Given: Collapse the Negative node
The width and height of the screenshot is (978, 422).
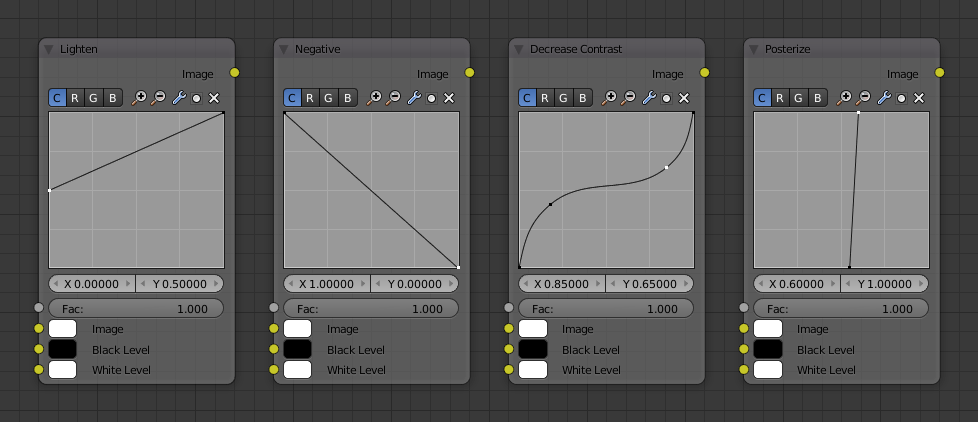Looking at the screenshot, I should [x=284, y=49].
